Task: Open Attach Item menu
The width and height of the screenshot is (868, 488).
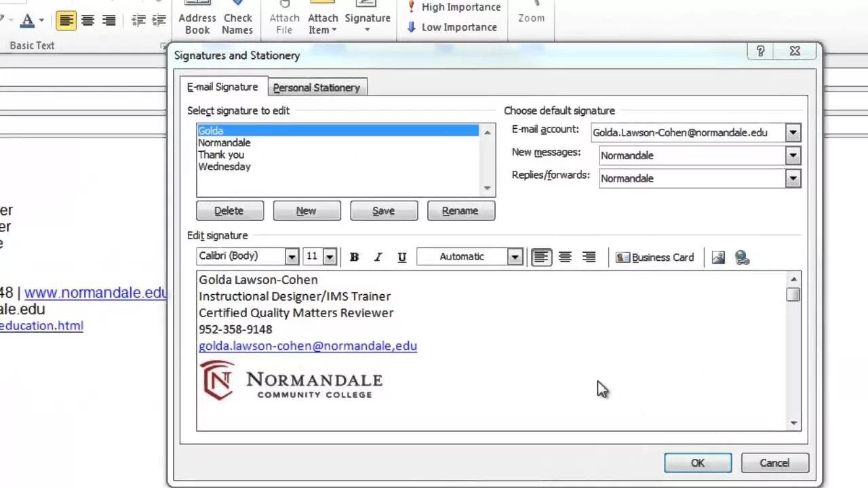Action: click(323, 18)
